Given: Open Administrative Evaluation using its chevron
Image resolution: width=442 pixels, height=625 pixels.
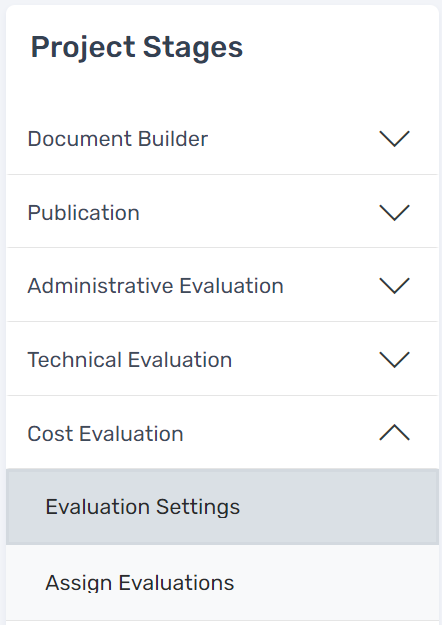Looking at the screenshot, I should tap(394, 286).
